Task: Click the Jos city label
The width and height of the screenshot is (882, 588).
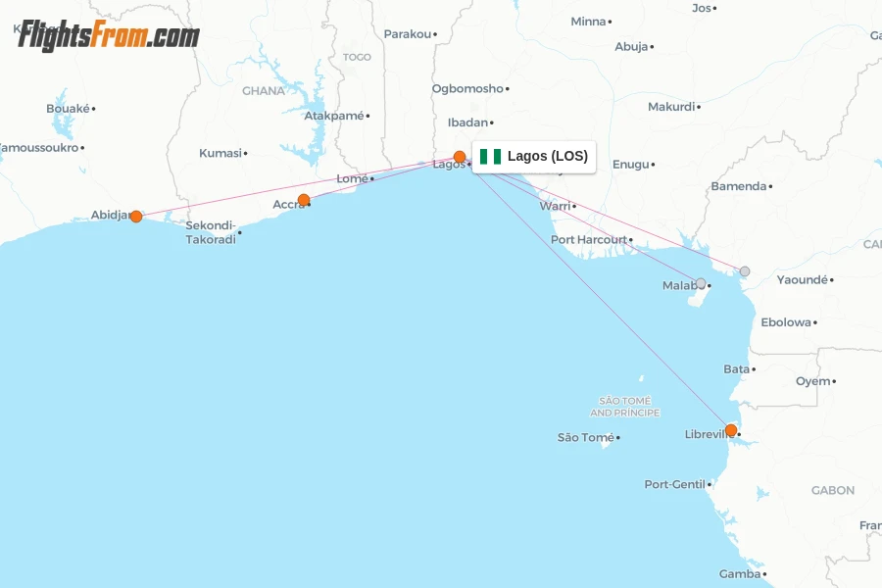Action: (x=702, y=8)
